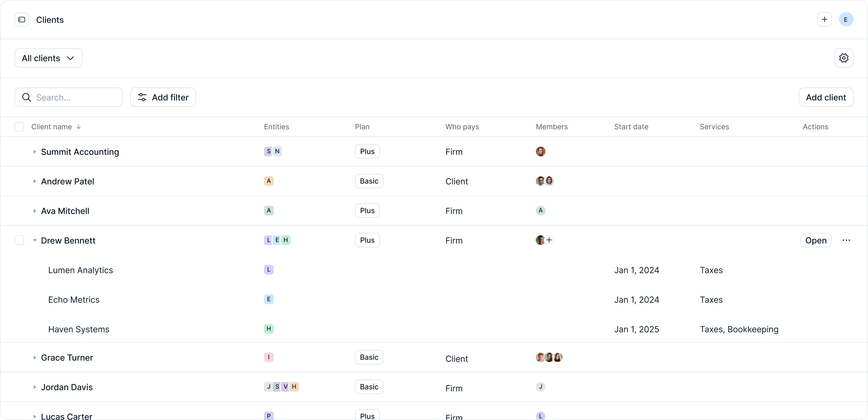This screenshot has width=868, height=420.
Task: Toggle the sidebar panel icon
Action: point(22,20)
